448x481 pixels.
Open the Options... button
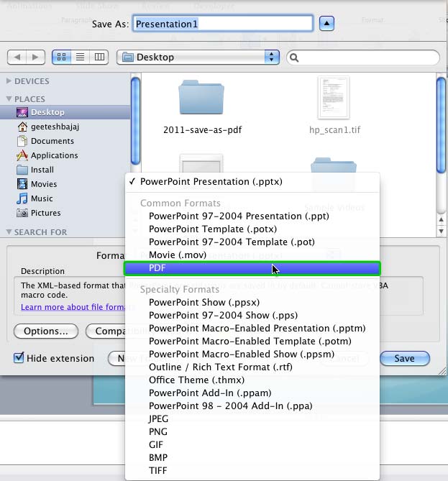click(46, 331)
